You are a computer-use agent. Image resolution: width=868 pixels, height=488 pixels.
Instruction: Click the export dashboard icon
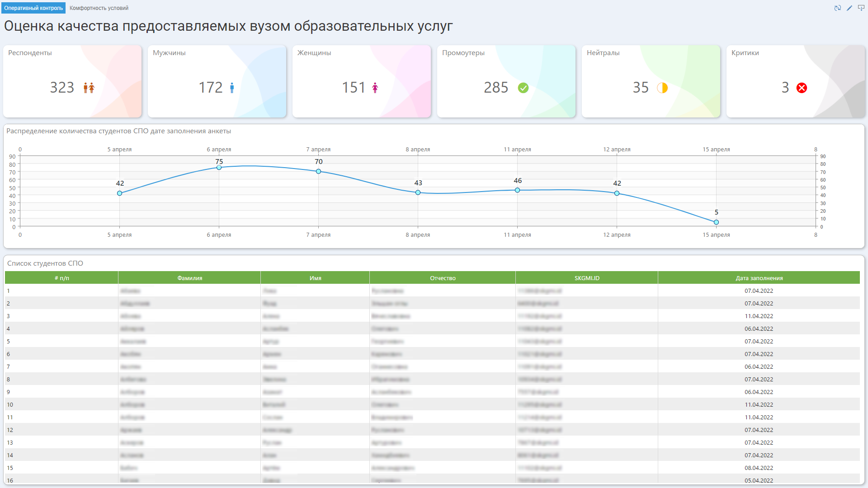click(x=861, y=8)
